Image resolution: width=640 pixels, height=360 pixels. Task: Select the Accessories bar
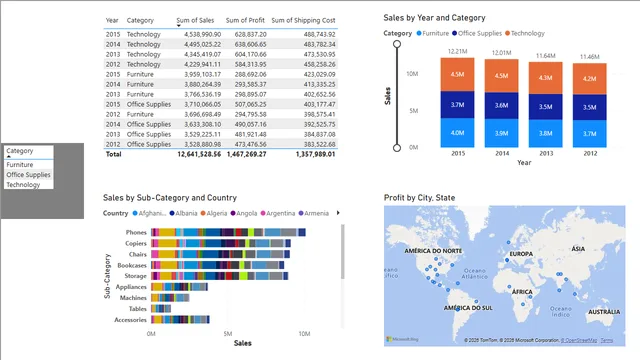[180, 320]
